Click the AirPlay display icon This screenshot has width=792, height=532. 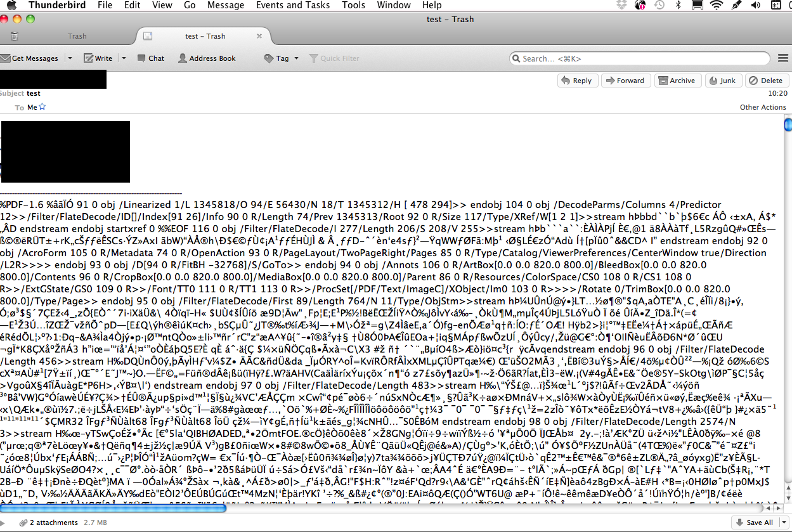point(697,5)
